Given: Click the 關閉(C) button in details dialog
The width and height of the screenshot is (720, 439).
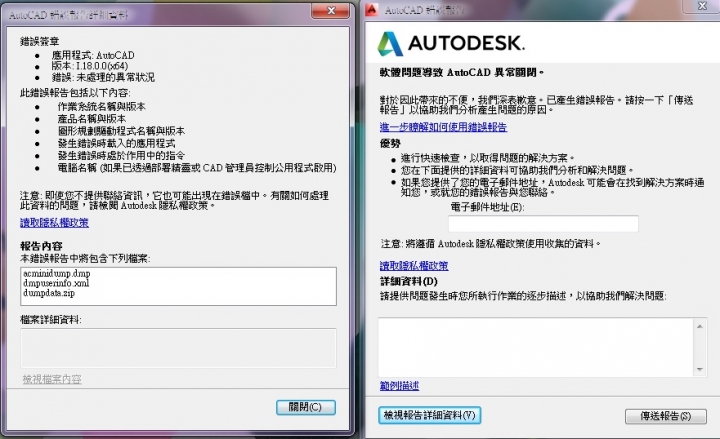Looking at the screenshot, I should [306, 407].
